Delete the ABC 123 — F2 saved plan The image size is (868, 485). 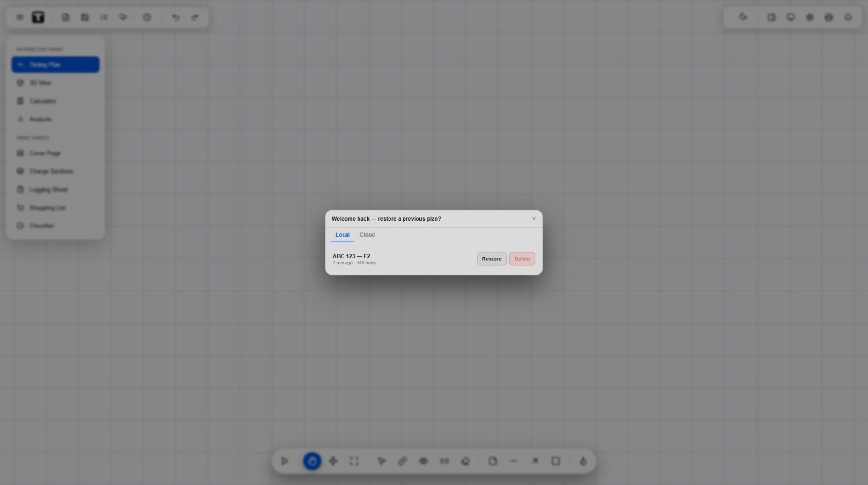pos(522,259)
